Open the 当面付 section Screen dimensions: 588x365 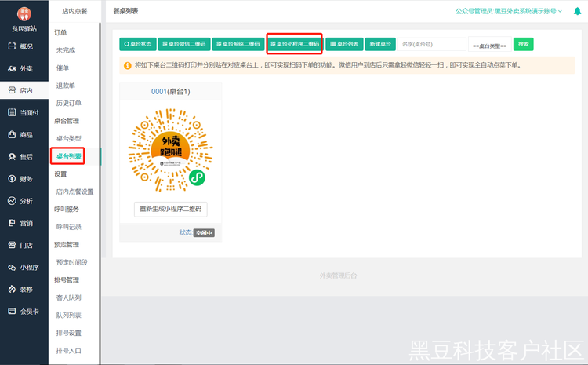24,113
